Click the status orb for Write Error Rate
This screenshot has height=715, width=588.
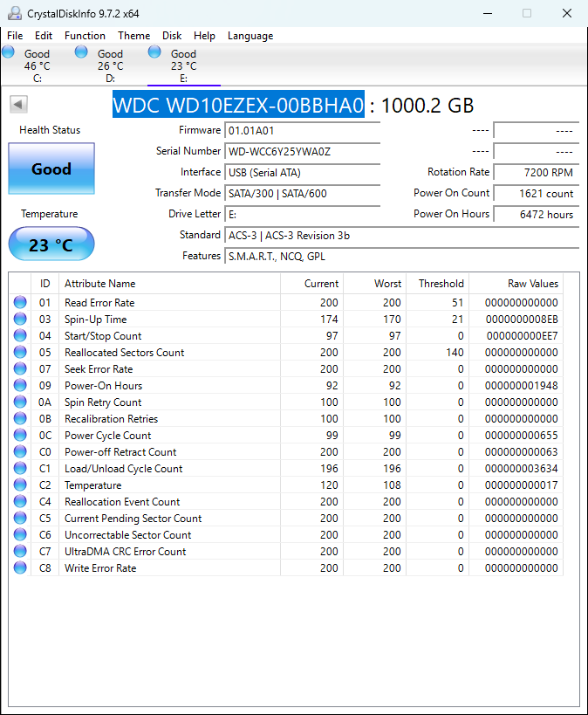coord(20,567)
